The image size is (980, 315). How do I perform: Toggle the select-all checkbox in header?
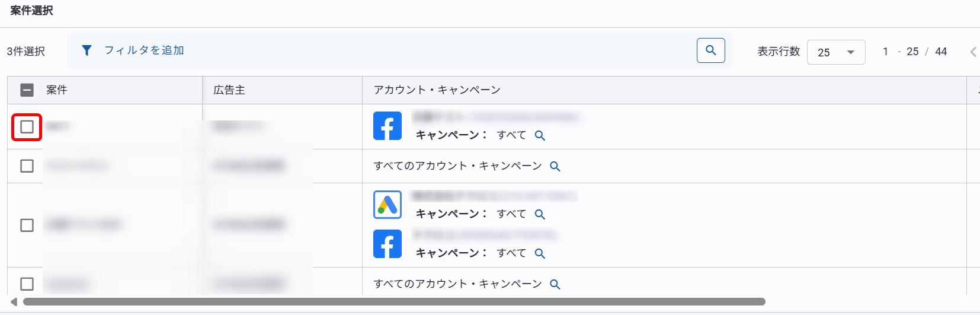(27, 90)
